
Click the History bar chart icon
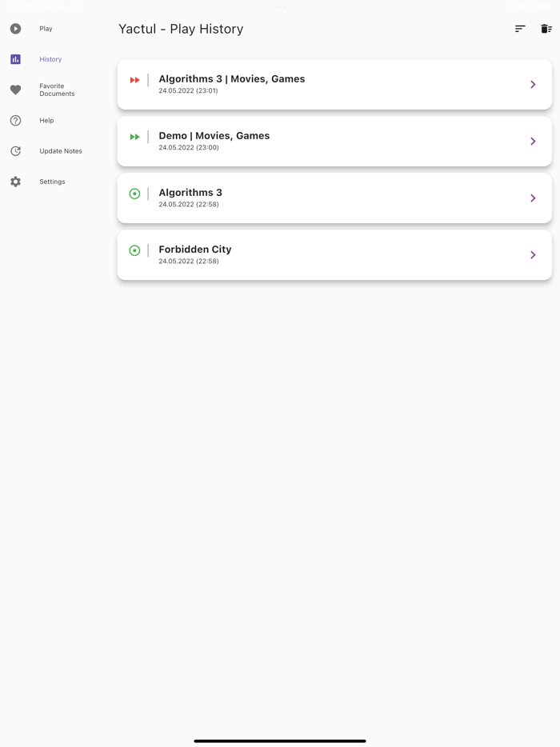(15, 59)
